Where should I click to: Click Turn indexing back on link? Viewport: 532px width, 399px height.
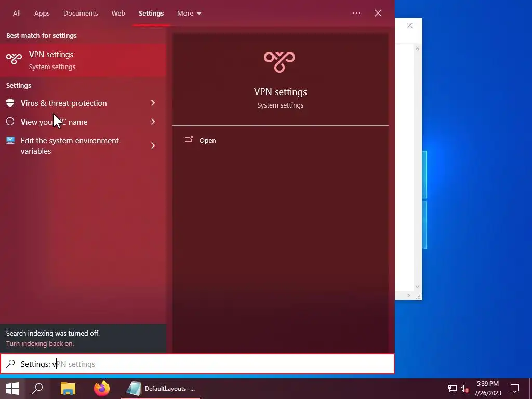point(40,343)
